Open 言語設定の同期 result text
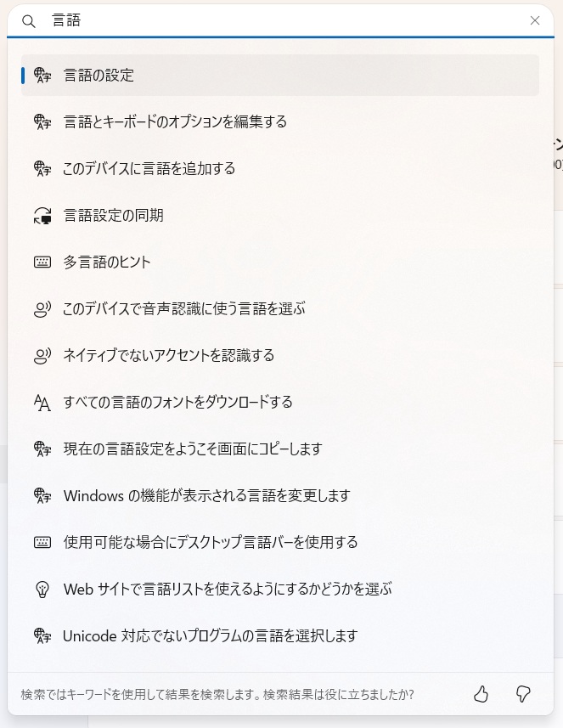 tap(113, 216)
